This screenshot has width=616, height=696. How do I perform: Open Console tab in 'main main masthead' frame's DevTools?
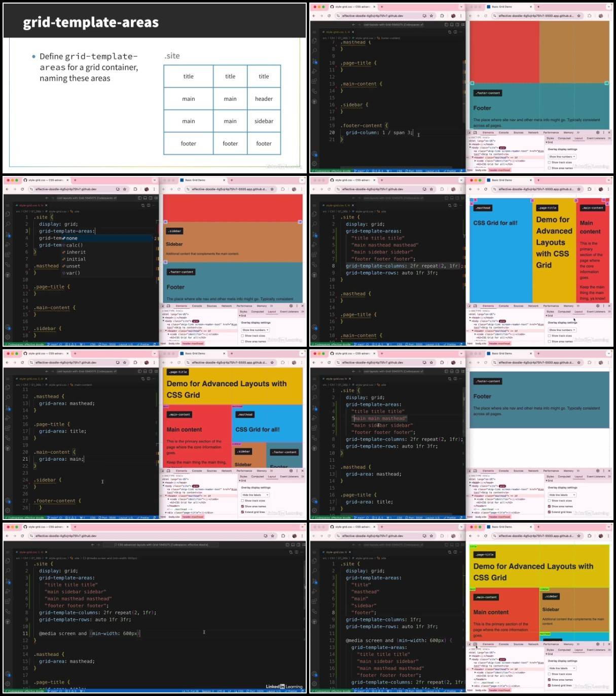click(503, 471)
